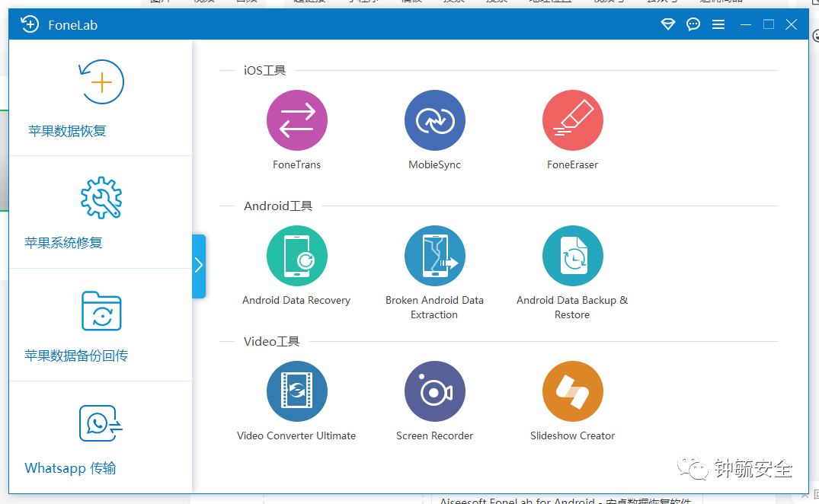The image size is (819, 504).
Task: Open Broken Android Data Extraction
Action: tap(434, 256)
